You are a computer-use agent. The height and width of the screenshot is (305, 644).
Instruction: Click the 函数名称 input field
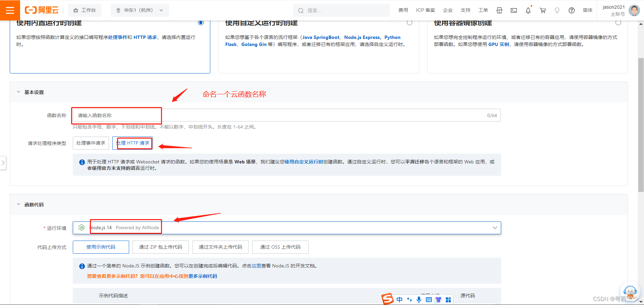pos(286,115)
